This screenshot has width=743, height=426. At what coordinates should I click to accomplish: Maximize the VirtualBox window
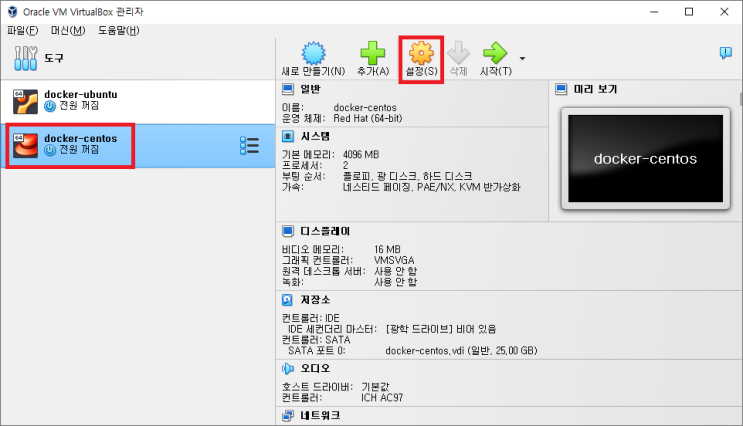click(689, 12)
